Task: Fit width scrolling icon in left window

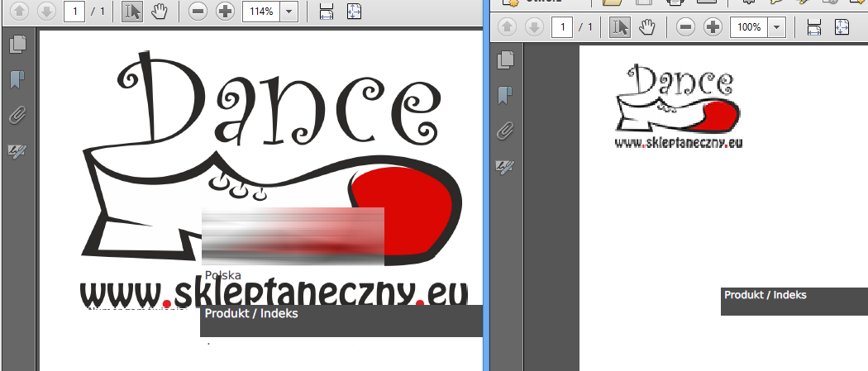Action: pos(327,12)
